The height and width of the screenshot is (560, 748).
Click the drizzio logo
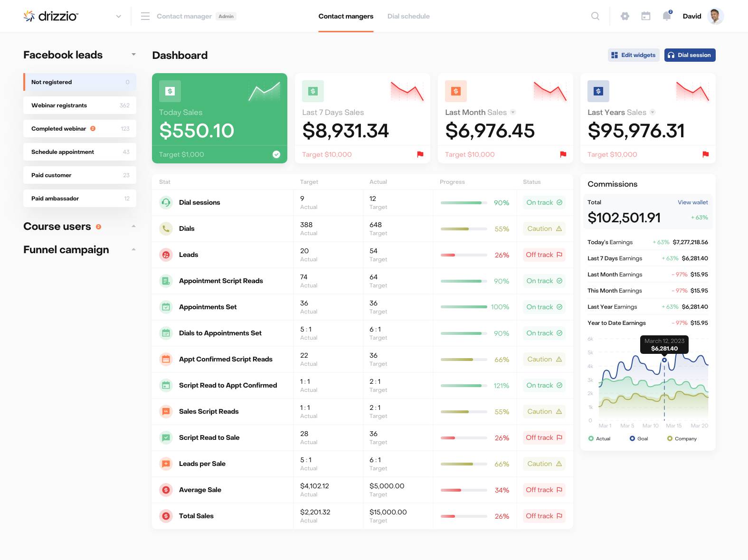(51, 16)
